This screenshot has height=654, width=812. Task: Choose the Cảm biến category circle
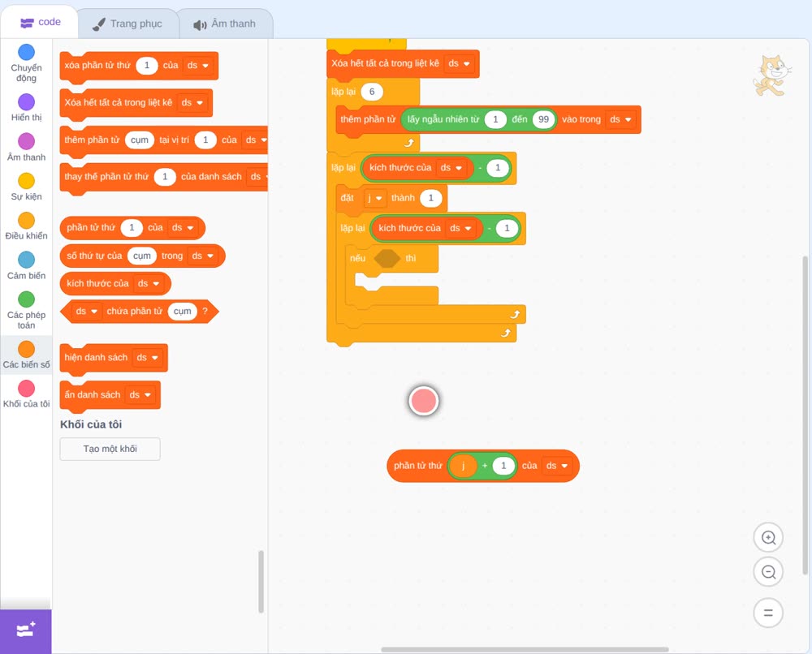point(26,260)
